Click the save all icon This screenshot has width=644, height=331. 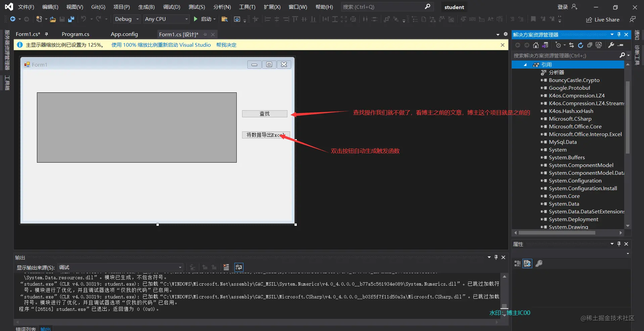tap(71, 19)
